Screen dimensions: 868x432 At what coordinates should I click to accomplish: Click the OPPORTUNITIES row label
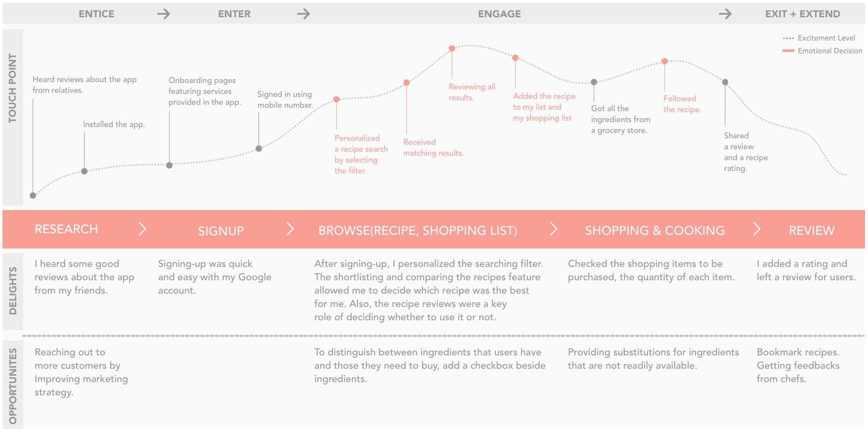tap(13, 386)
